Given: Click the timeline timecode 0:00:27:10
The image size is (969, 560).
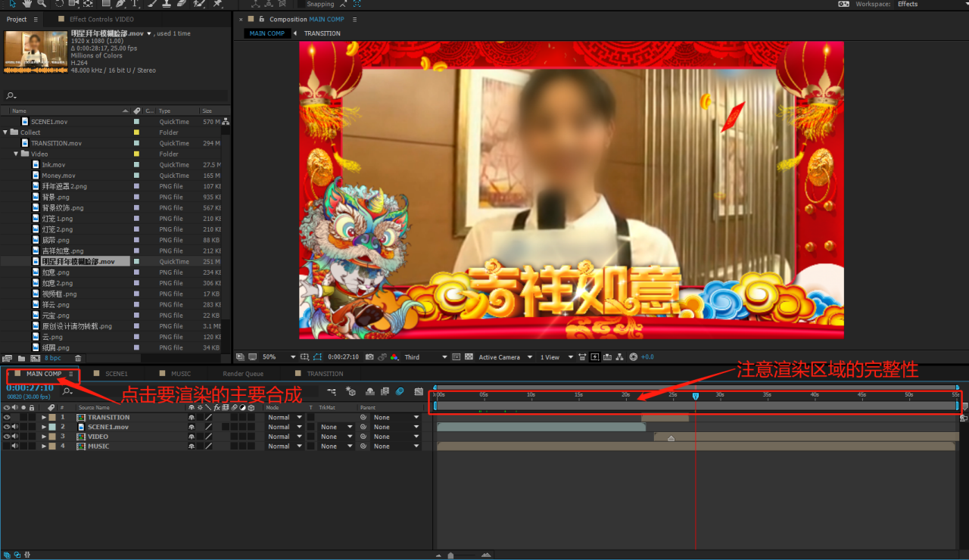Looking at the screenshot, I should click(x=30, y=387).
